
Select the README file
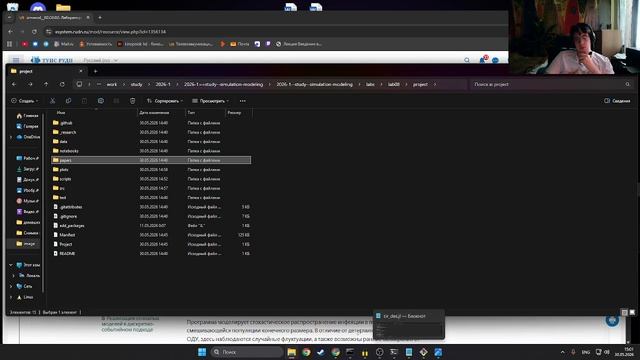151,253
